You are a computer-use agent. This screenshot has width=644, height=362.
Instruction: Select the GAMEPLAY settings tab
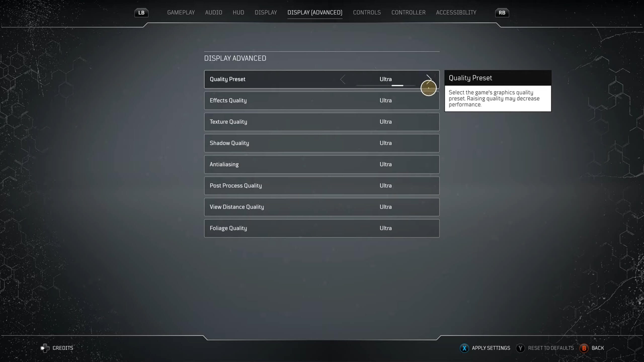(x=180, y=12)
